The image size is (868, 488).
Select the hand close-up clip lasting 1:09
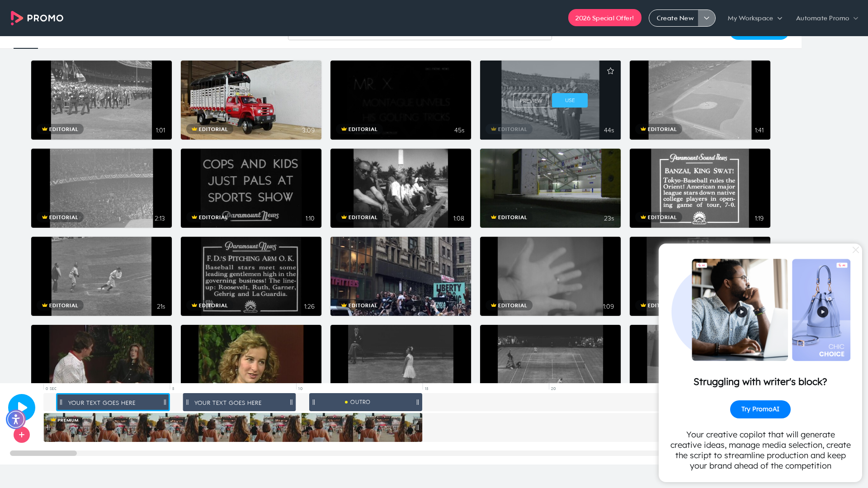coord(550,276)
